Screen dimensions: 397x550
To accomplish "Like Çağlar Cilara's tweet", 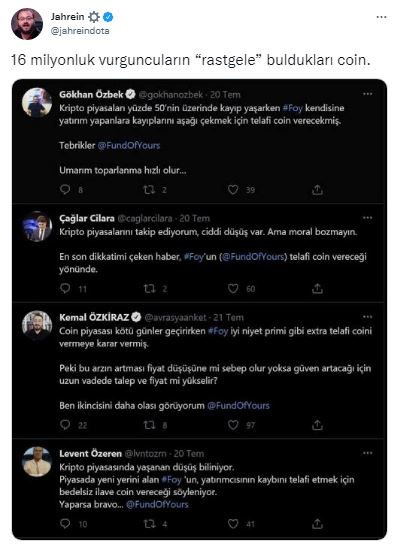I will pos(233,288).
